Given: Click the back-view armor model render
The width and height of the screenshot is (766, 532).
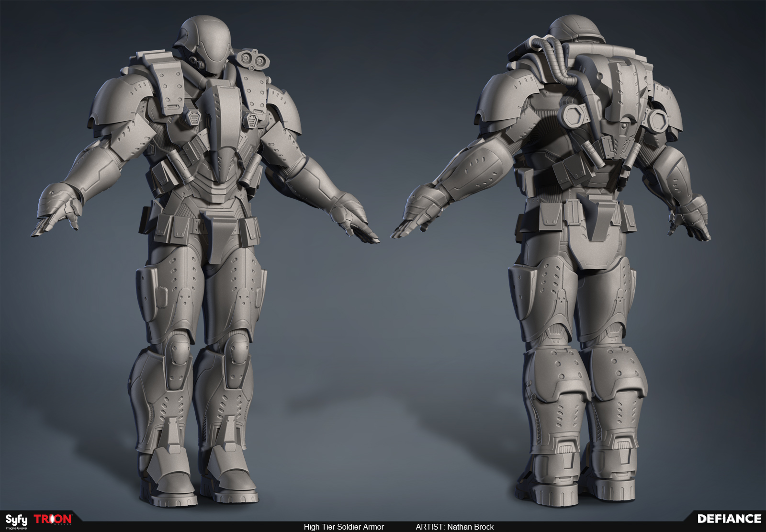Looking at the screenshot, I should pyautogui.click(x=551, y=261).
